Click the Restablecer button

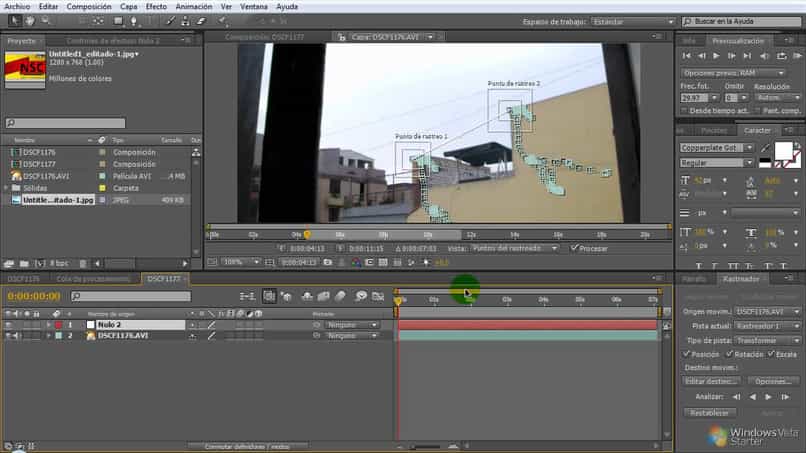709,412
